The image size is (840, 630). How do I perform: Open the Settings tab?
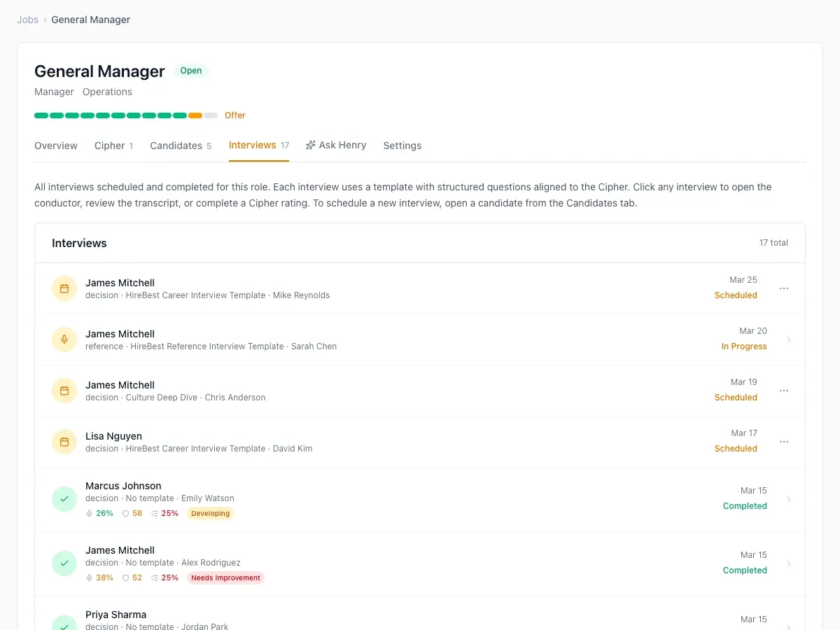402,146
